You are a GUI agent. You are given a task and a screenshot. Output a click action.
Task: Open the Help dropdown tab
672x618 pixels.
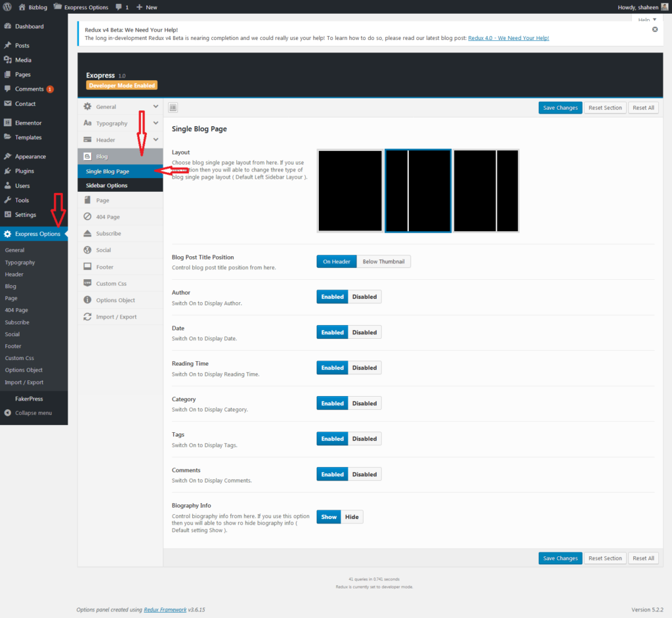click(x=646, y=20)
